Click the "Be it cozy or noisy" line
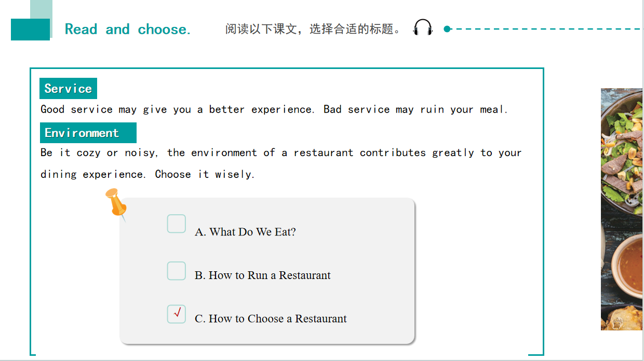The width and height of the screenshot is (644, 361). (280, 152)
